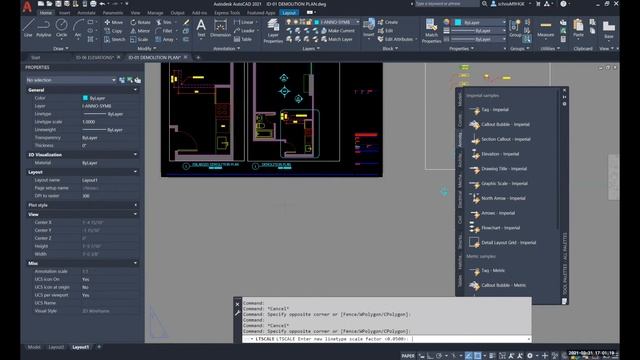Click the Move tool
Screen dimensions: 640x360
(113, 22)
